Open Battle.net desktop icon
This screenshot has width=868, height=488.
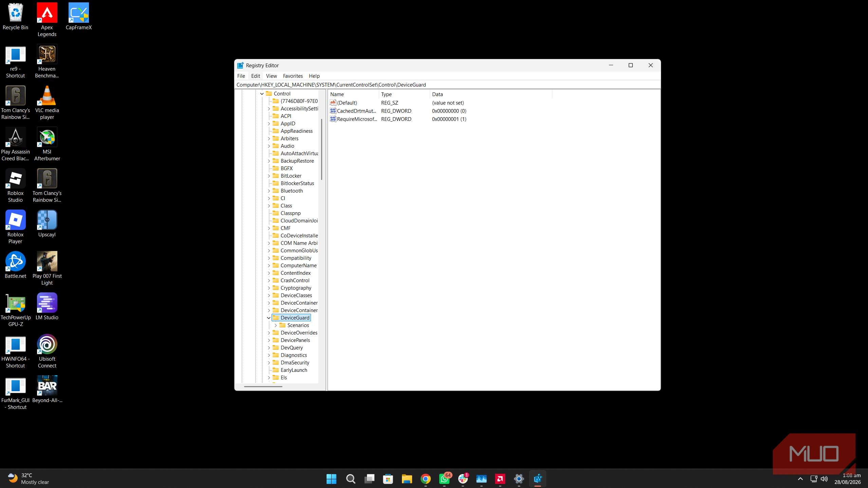15,265
